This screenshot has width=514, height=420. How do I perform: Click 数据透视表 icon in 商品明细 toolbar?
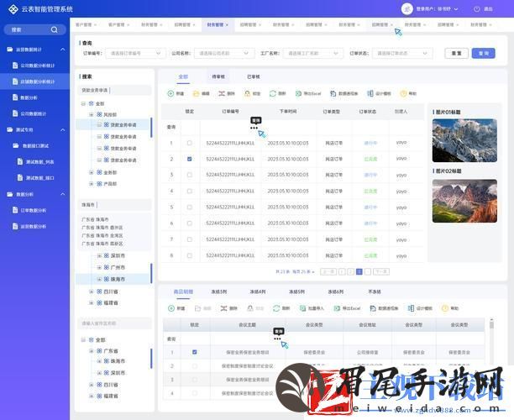point(373,308)
